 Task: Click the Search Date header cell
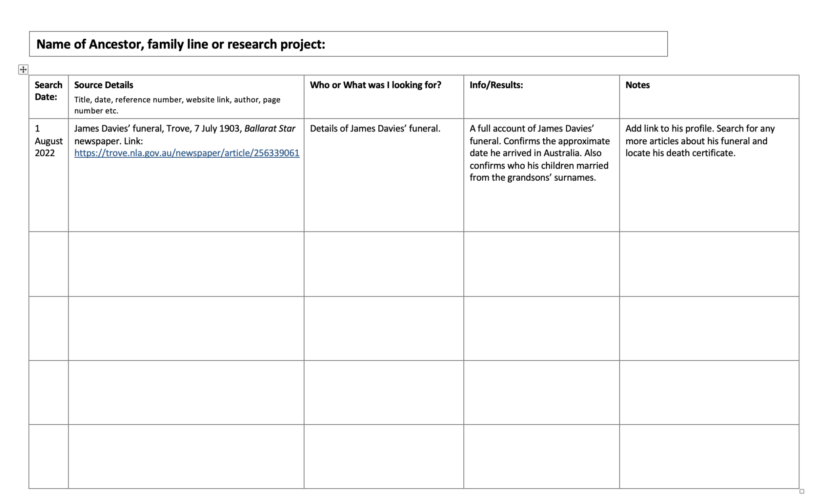[48, 91]
